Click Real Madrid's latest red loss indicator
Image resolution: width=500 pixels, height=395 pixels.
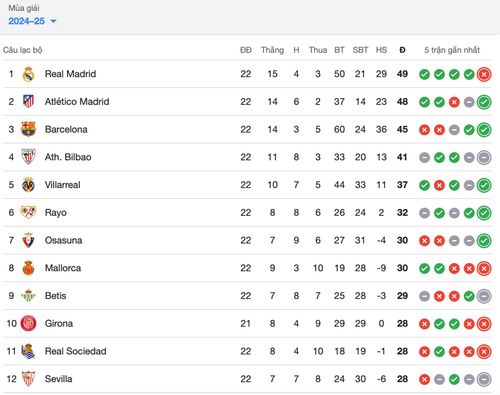point(484,74)
